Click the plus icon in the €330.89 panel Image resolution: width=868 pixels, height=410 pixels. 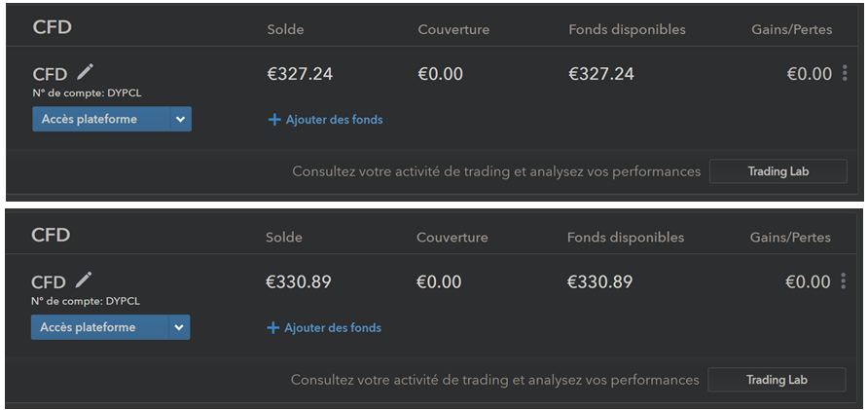point(272,328)
